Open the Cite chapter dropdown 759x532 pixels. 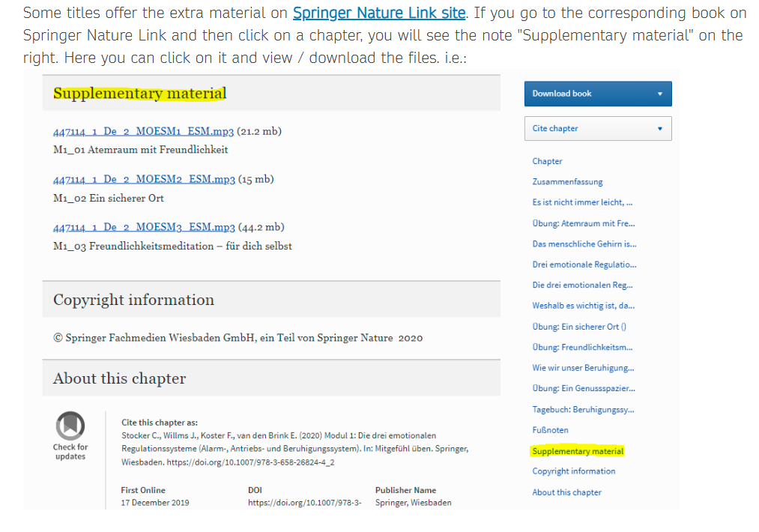click(x=598, y=129)
